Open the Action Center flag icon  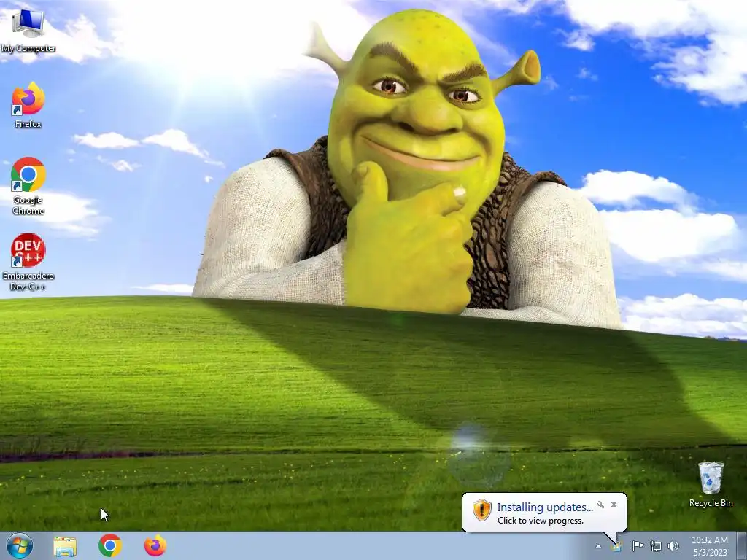(x=638, y=545)
